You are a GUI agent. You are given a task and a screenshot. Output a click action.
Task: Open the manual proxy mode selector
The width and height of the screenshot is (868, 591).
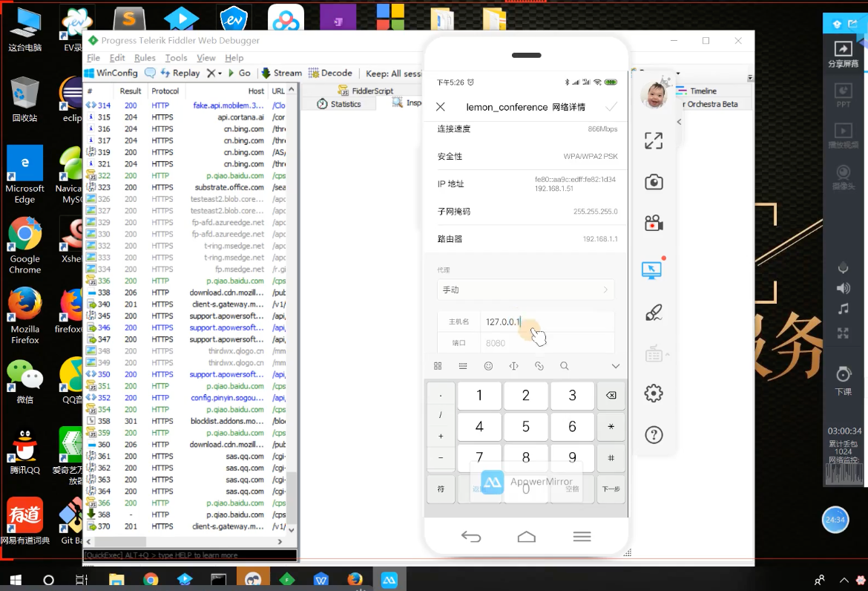tap(525, 290)
